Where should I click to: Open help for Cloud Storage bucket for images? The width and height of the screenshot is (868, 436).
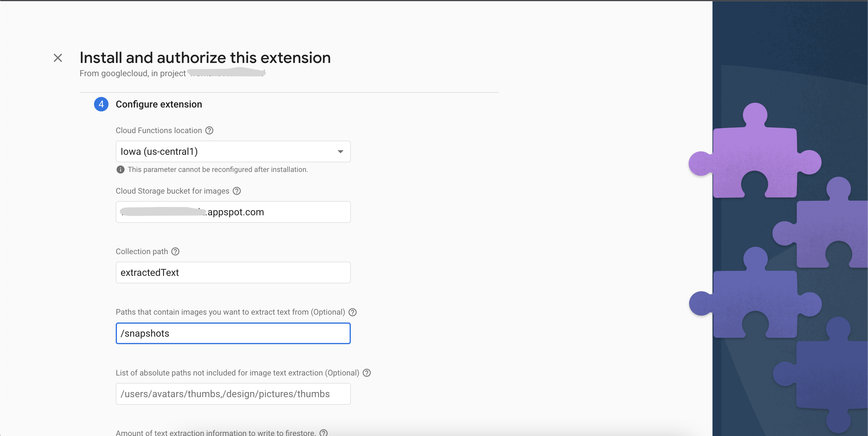237,191
